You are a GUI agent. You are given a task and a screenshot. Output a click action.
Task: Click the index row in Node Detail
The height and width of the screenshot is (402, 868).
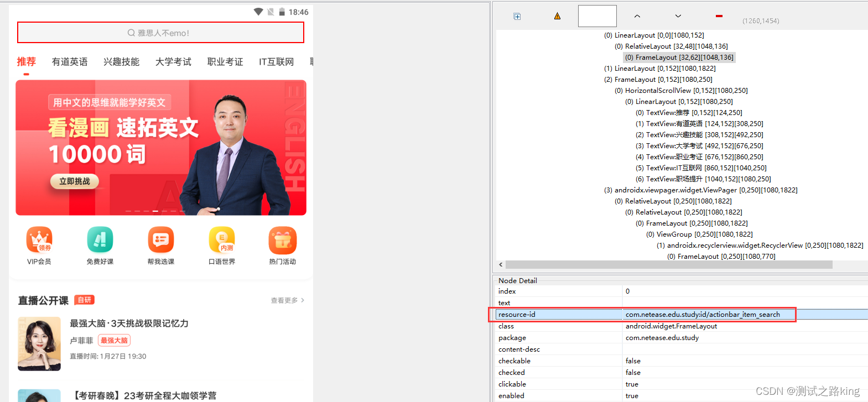(680, 291)
